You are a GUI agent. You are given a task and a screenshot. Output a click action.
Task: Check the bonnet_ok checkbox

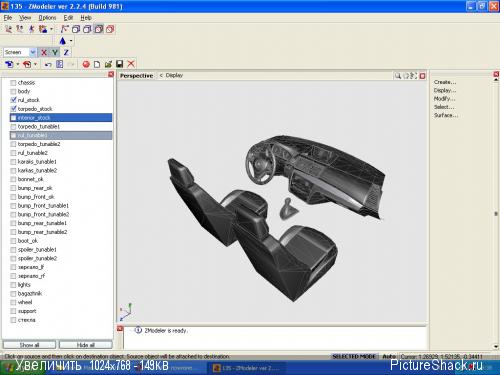click(x=13, y=179)
